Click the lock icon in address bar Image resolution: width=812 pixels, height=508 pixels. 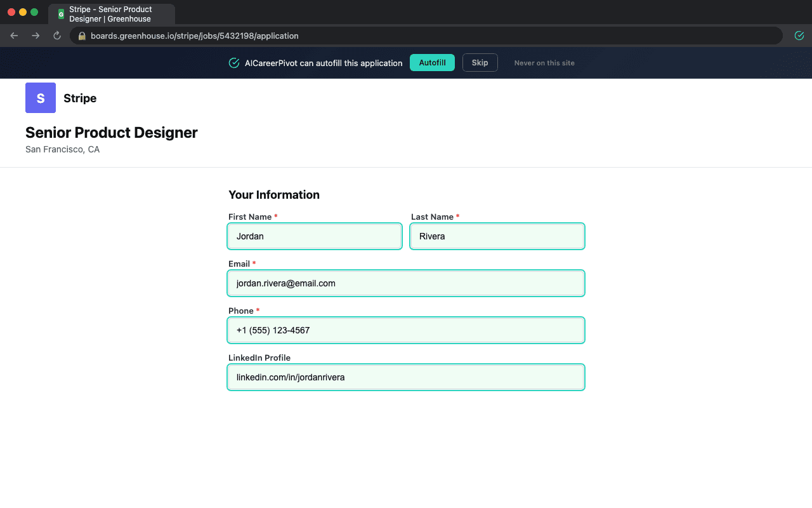(81, 36)
